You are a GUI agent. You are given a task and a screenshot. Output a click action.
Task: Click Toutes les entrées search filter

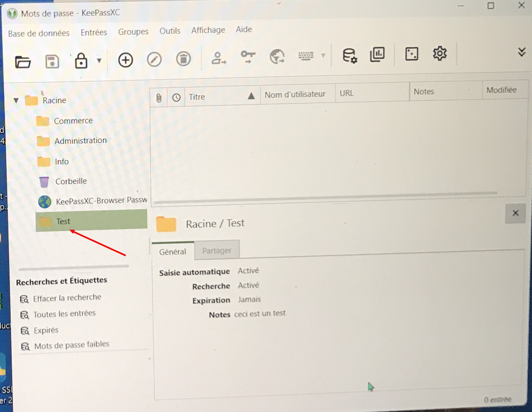click(64, 314)
